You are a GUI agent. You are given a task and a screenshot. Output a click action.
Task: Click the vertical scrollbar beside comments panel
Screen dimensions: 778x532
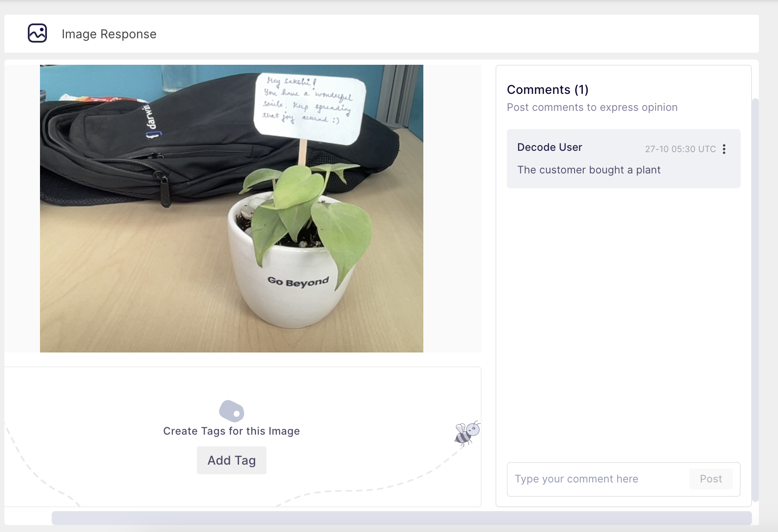point(755,300)
